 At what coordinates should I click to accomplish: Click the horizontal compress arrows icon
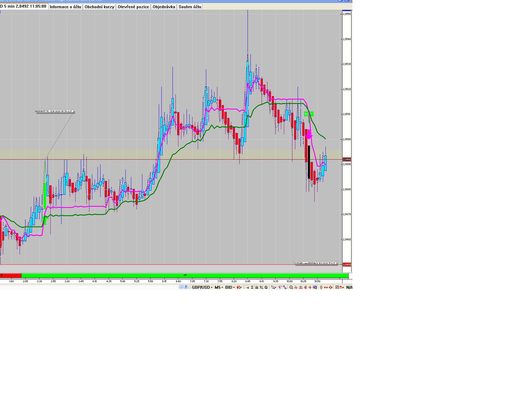(296, 287)
